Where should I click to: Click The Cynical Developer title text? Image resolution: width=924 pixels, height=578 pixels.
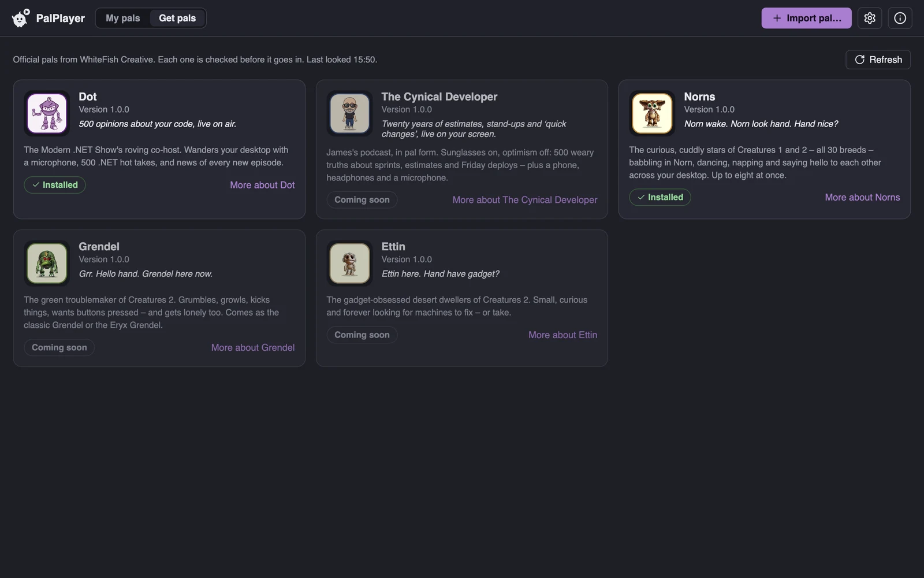click(x=439, y=97)
